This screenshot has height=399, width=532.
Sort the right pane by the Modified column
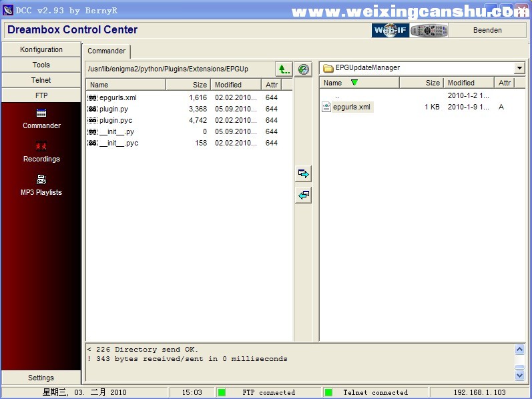coord(469,83)
